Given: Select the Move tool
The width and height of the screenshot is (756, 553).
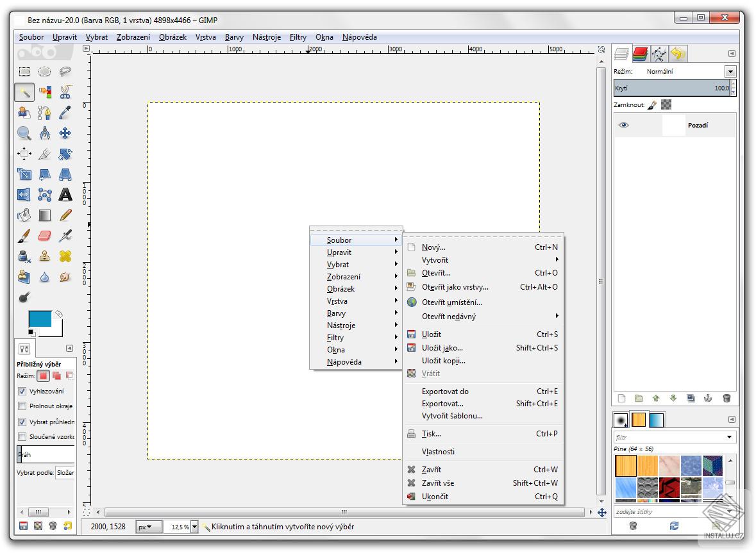Looking at the screenshot, I should [65, 133].
